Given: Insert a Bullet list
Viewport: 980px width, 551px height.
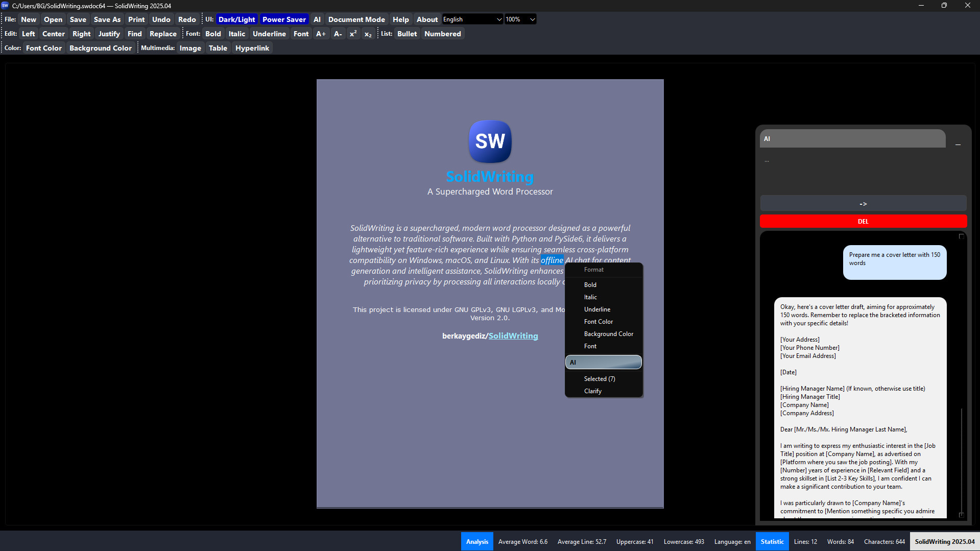Looking at the screenshot, I should [407, 34].
